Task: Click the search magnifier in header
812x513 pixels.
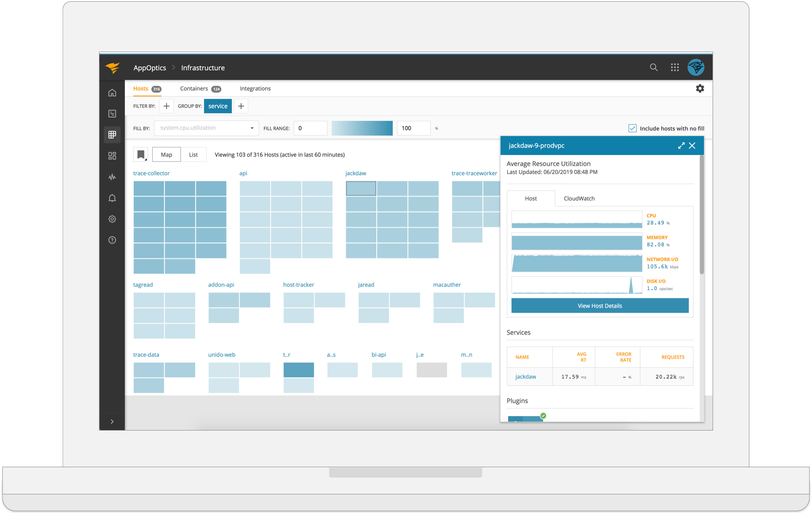Action: (x=653, y=67)
